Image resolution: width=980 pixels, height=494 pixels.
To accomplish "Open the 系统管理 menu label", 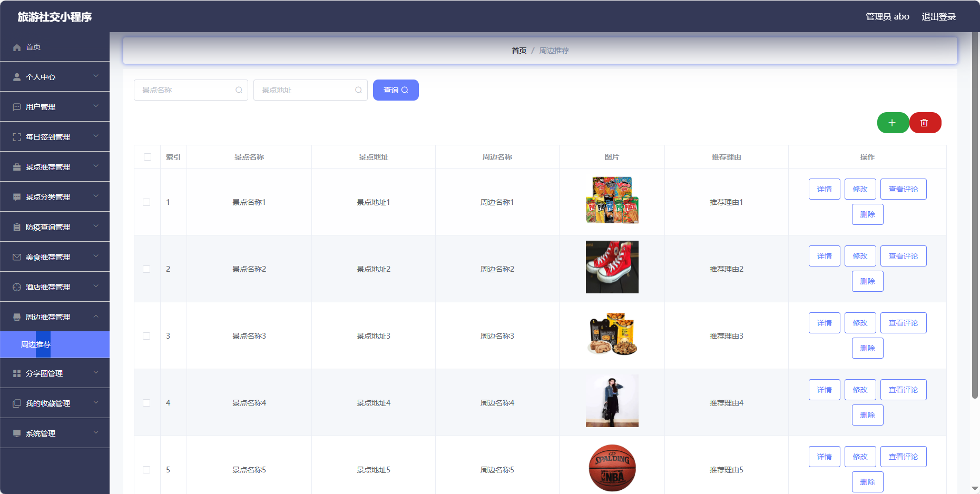I will [41, 433].
